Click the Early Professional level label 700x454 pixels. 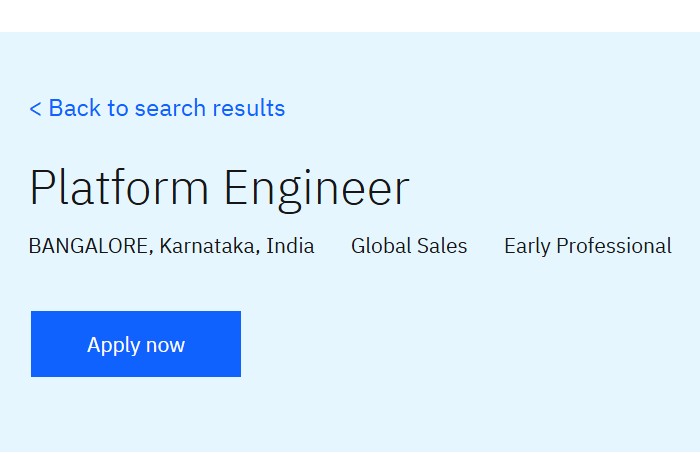[x=588, y=246]
